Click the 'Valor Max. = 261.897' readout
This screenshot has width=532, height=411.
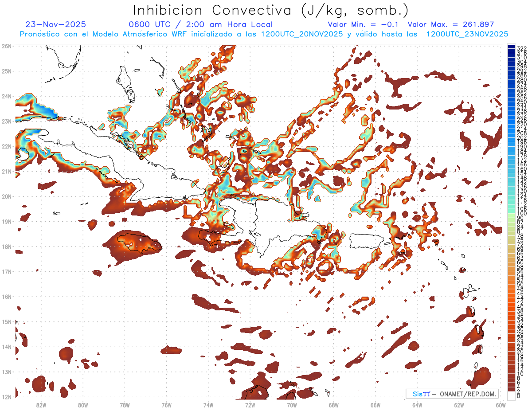[450, 25]
